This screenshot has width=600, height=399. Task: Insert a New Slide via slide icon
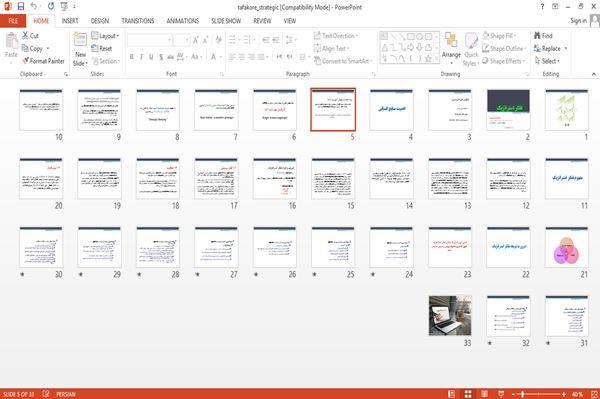click(x=80, y=40)
